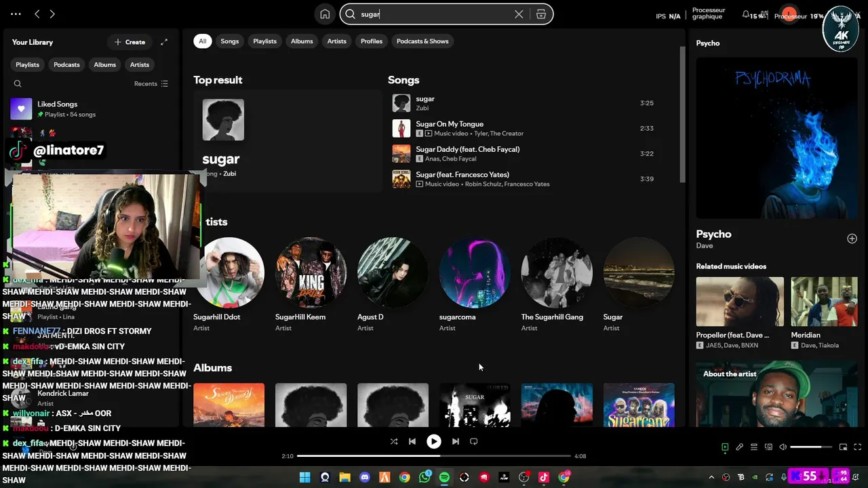Open the Recents sort dropdown
Screen dimensions: 868x488
pos(151,84)
